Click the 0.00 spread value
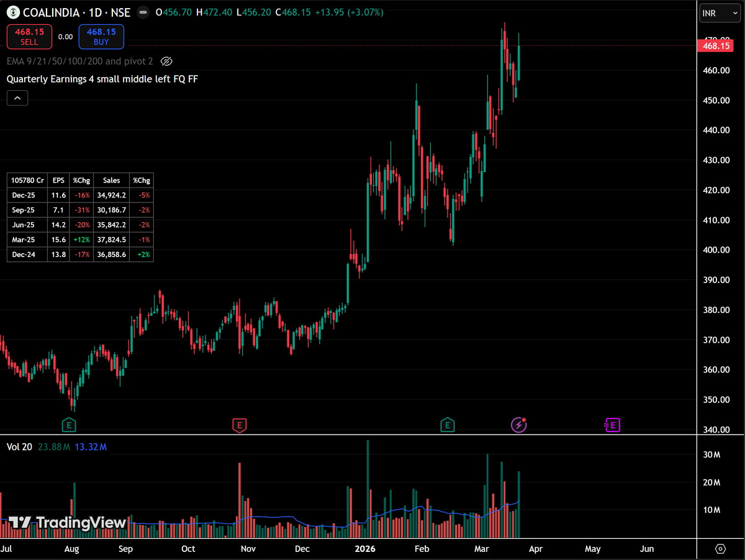This screenshot has width=745, height=560. (65, 37)
